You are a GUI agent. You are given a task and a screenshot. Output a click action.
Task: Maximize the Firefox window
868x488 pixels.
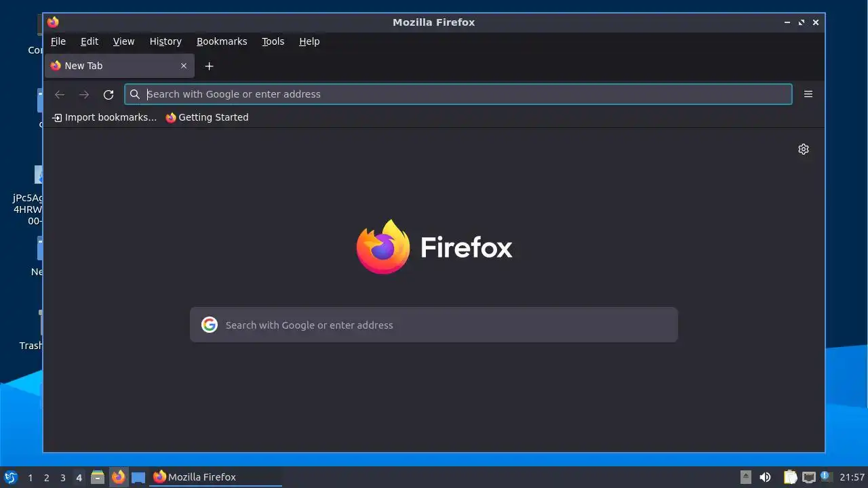(x=802, y=22)
